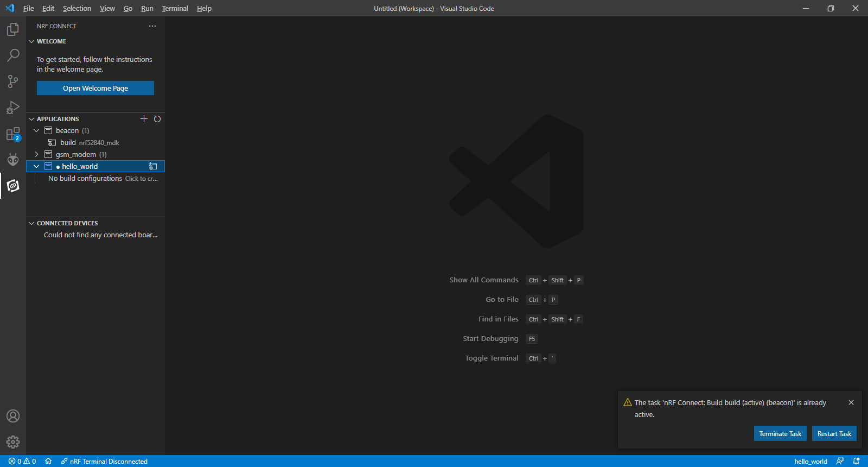Image resolution: width=868 pixels, height=467 pixels.
Task: Add build configuration icon on hello_world row
Action: [153, 167]
